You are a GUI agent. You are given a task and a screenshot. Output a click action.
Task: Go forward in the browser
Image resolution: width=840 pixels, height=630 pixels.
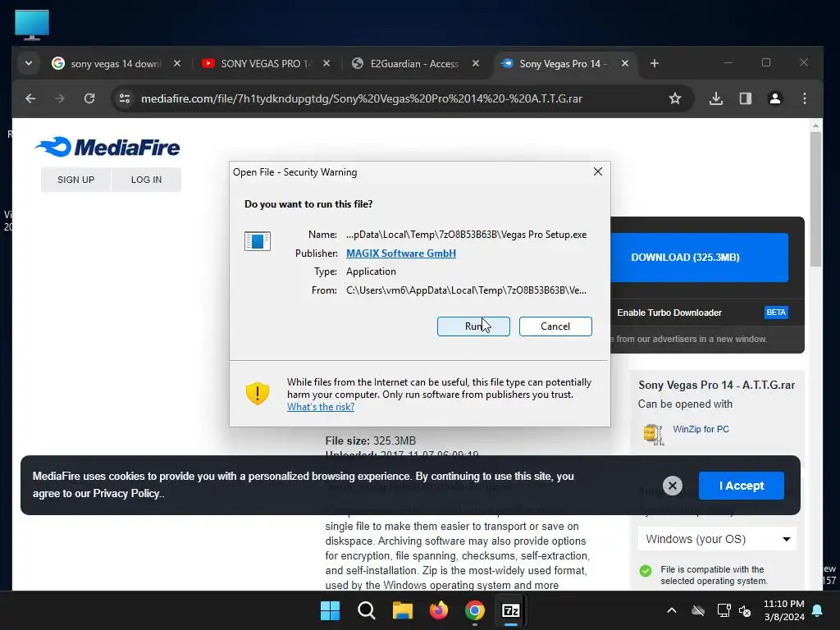pos(60,98)
